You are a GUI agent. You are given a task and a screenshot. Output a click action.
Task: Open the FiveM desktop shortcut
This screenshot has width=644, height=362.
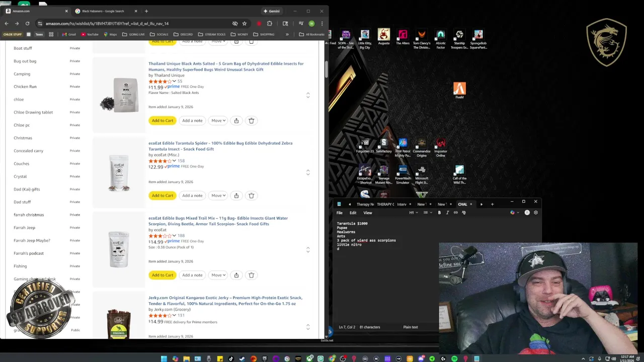459,90
